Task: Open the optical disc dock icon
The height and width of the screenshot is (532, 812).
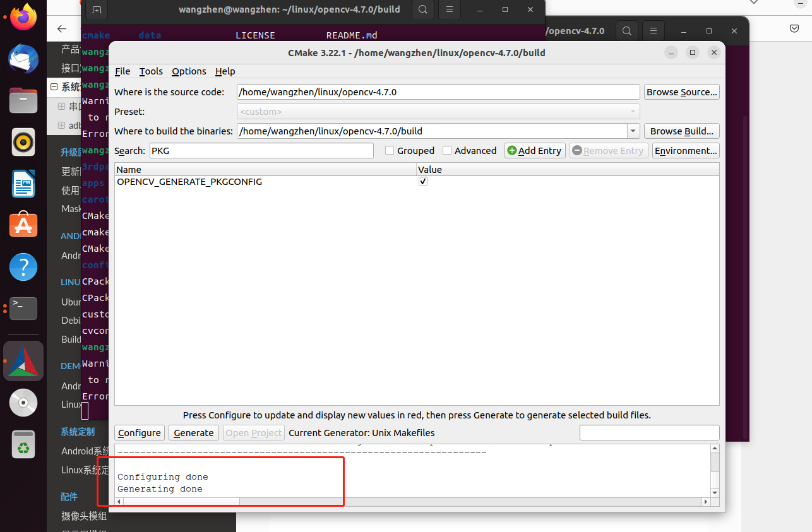Action: [x=23, y=403]
